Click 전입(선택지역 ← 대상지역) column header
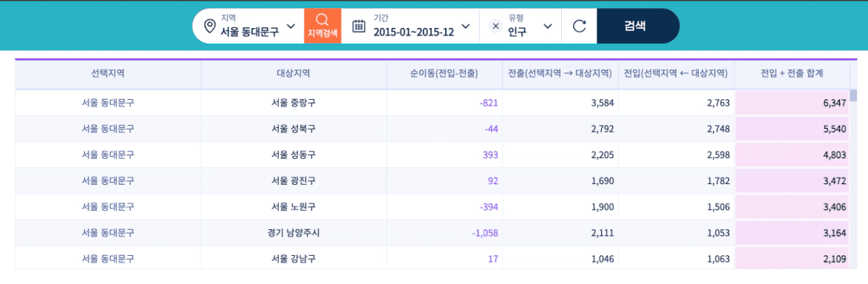The width and height of the screenshot is (868, 284). 676,74
